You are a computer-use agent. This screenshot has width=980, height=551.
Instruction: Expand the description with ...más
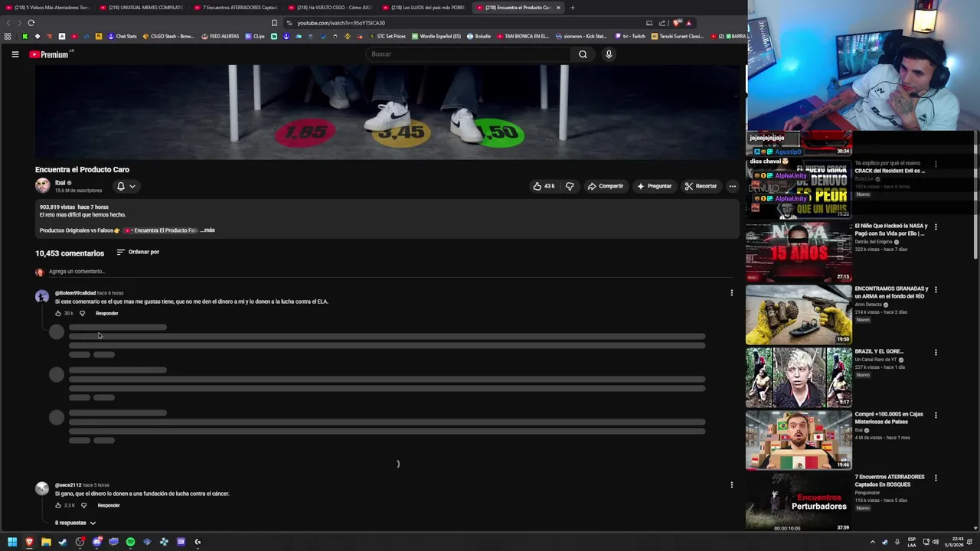(x=207, y=230)
